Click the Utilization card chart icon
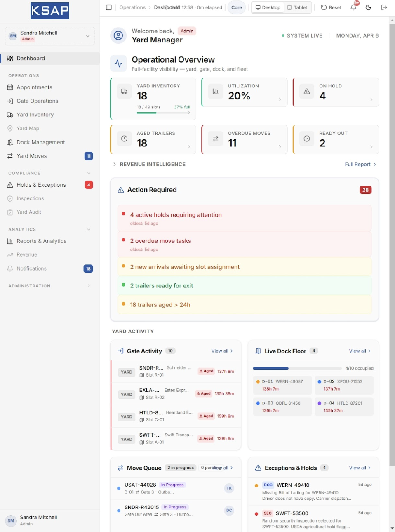Screen dimensions: 395x532 (x=216, y=91)
